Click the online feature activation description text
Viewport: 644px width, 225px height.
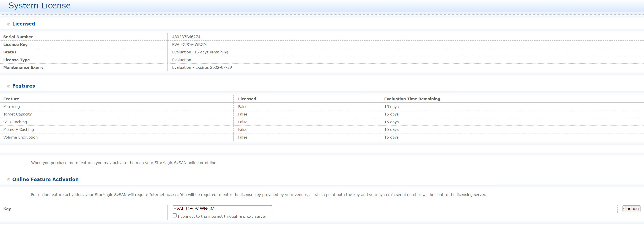[258, 195]
